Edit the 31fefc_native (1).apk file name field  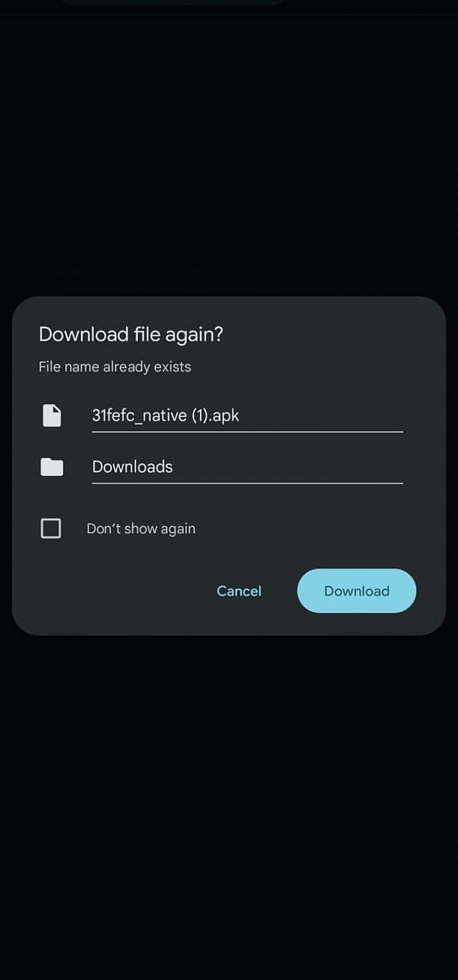pyautogui.click(x=247, y=415)
